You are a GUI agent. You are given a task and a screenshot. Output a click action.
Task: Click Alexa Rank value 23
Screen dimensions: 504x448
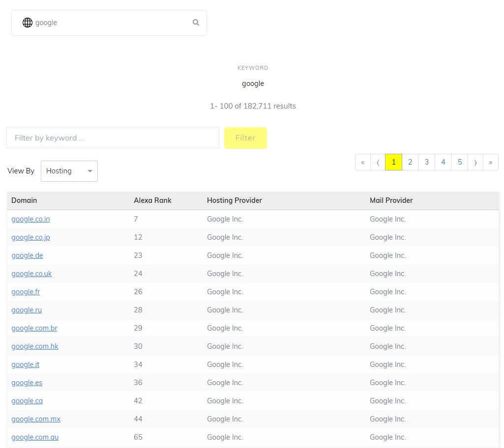(x=138, y=255)
